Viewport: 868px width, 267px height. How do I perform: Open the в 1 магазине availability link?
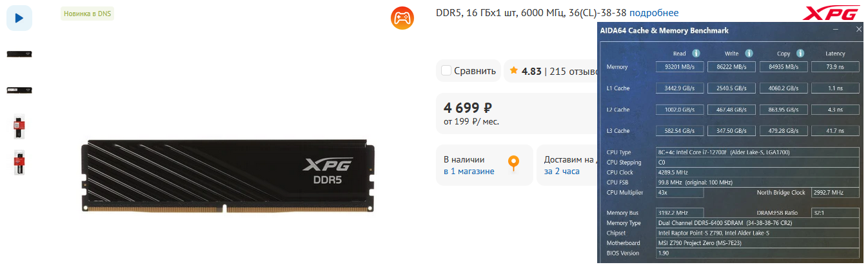click(469, 171)
